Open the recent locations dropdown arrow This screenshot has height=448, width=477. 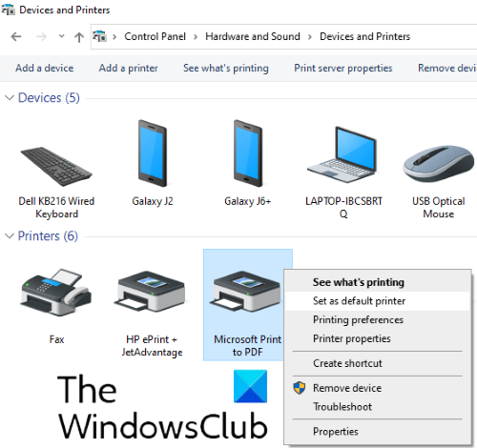[61, 36]
